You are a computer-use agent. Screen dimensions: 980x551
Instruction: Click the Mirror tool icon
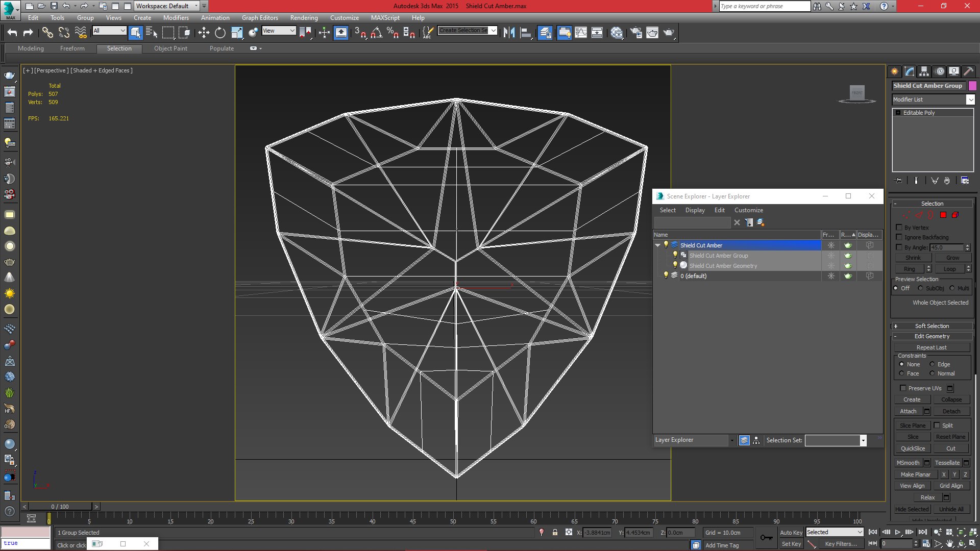tap(509, 33)
